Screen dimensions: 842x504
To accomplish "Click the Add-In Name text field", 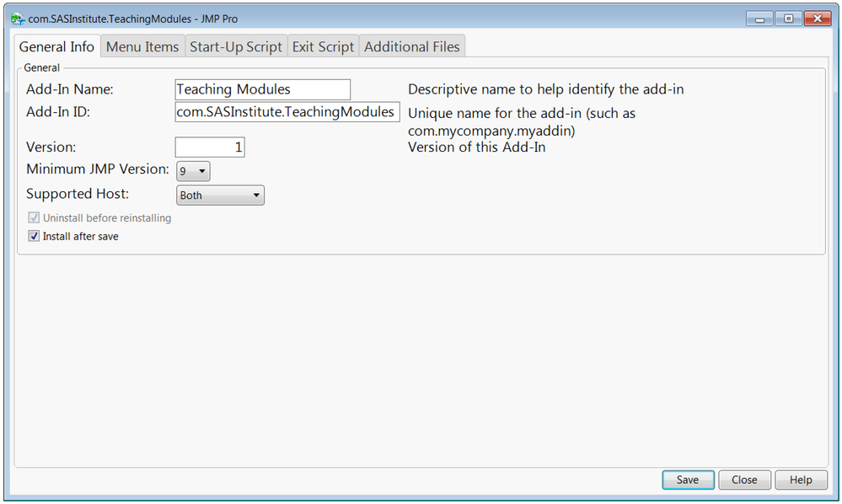I will tap(263, 89).
